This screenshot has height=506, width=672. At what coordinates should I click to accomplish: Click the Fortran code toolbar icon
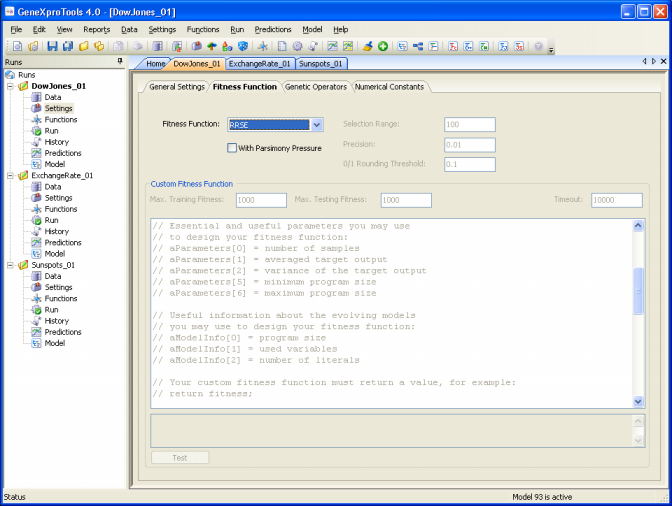(x=453, y=46)
